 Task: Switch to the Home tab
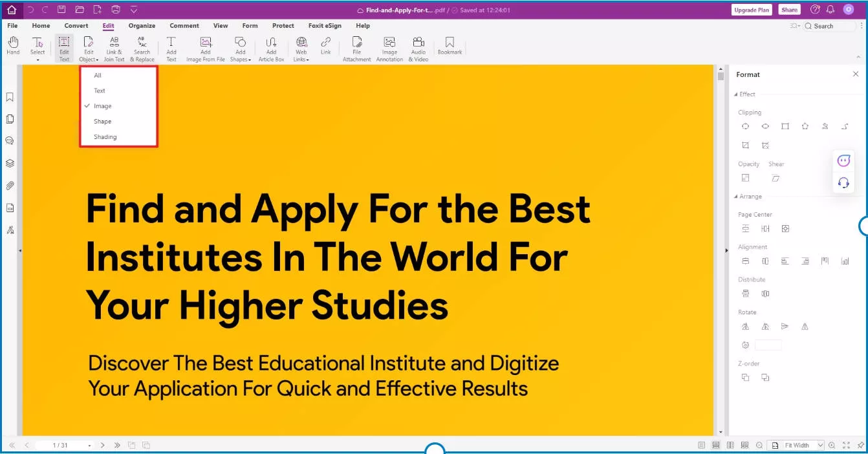41,26
